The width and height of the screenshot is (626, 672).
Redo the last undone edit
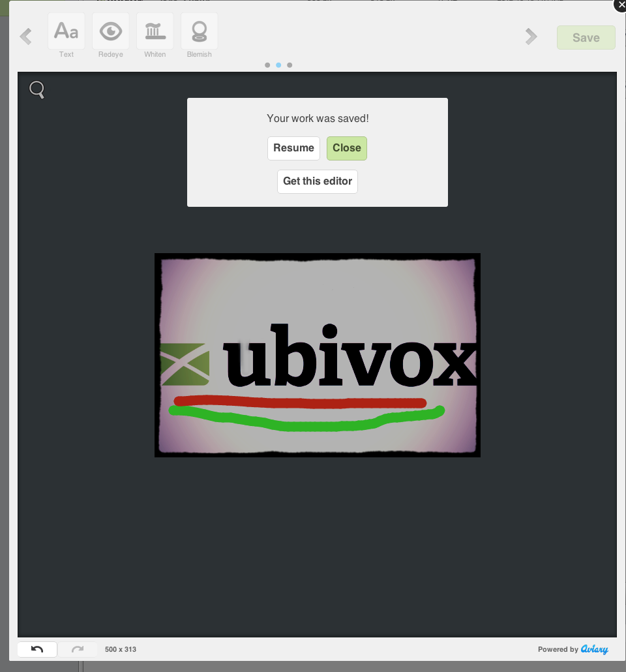pyautogui.click(x=78, y=649)
